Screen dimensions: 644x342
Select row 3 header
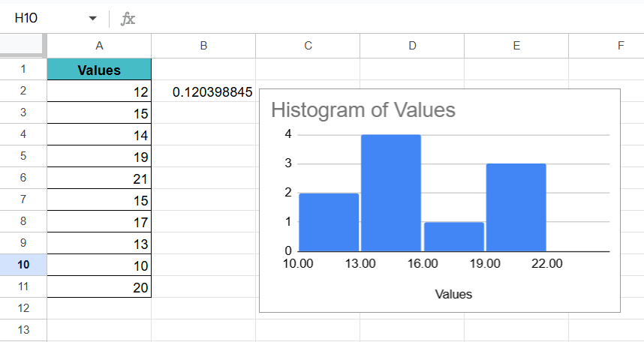pos(23,112)
